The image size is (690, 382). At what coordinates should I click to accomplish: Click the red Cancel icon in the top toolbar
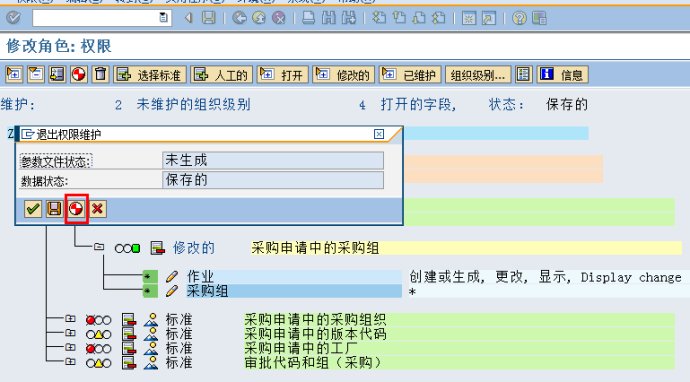pyautogui.click(x=279, y=18)
